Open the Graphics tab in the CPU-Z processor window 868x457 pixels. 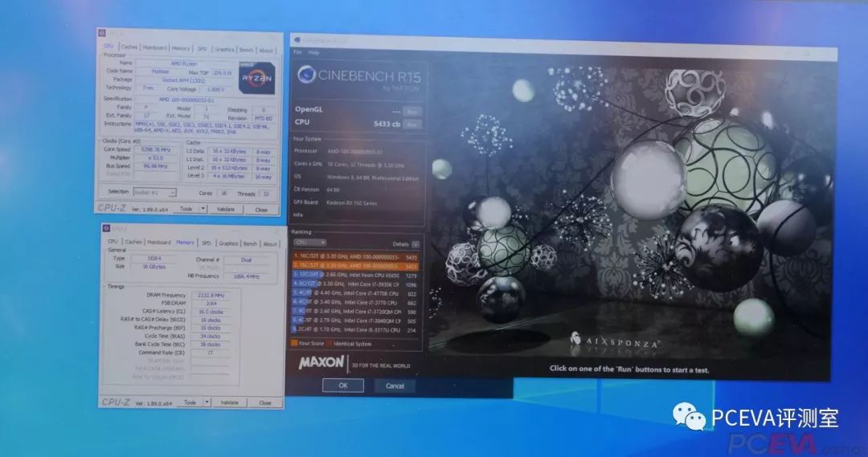(224, 49)
